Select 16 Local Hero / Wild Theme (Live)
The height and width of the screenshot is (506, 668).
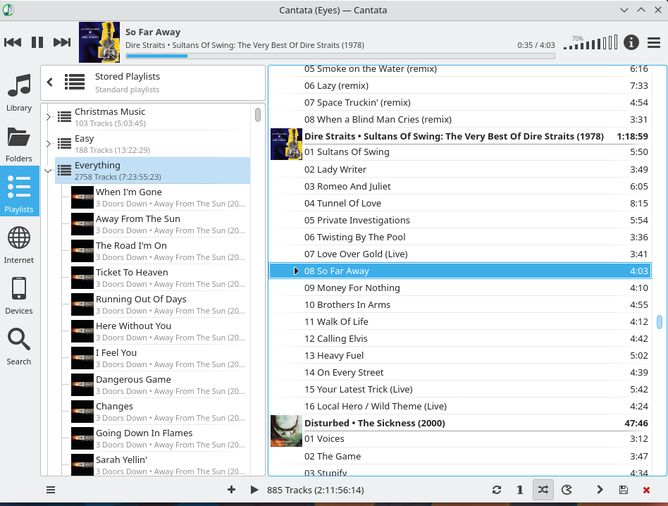(x=460, y=406)
